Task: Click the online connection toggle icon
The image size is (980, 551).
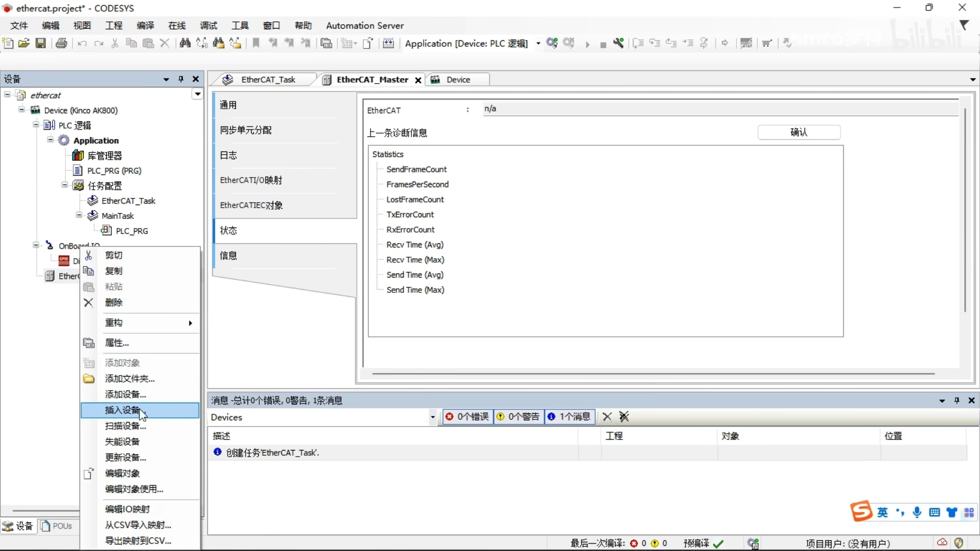Action: 553,43
